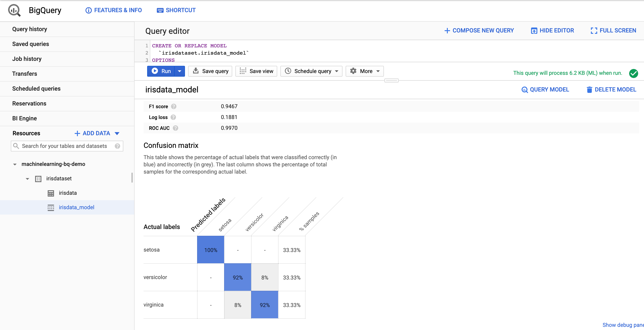Screen dimensions: 644x330
Task: Click the QUERY MODEL magnifier icon
Action: coord(525,90)
